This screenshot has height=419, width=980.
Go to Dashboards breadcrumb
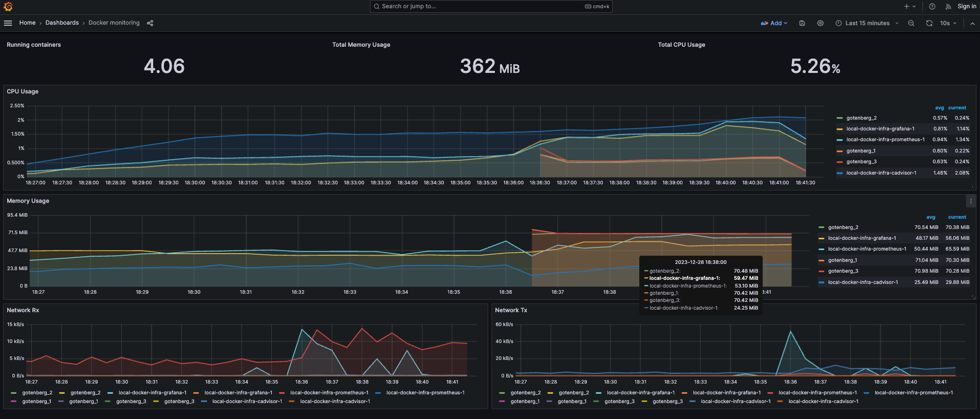click(x=62, y=23)
